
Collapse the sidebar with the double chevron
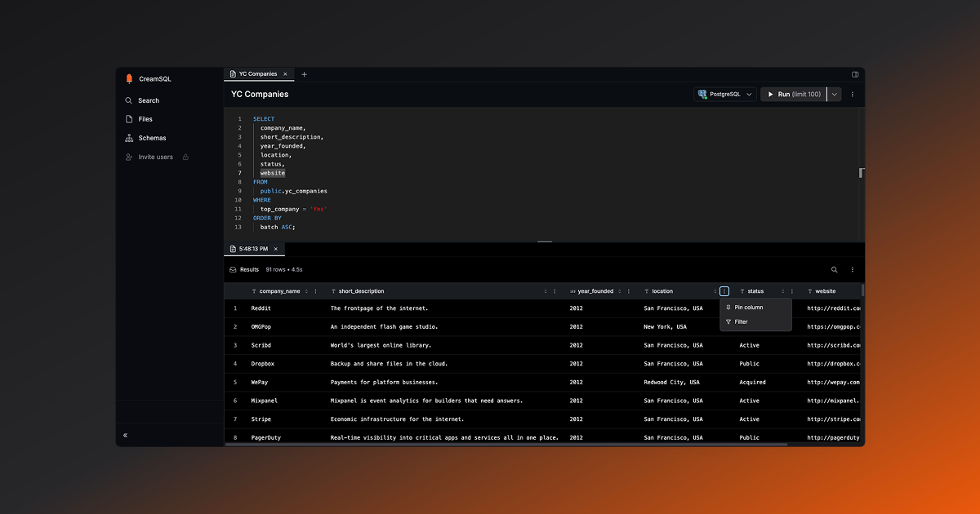click(125, 436)
